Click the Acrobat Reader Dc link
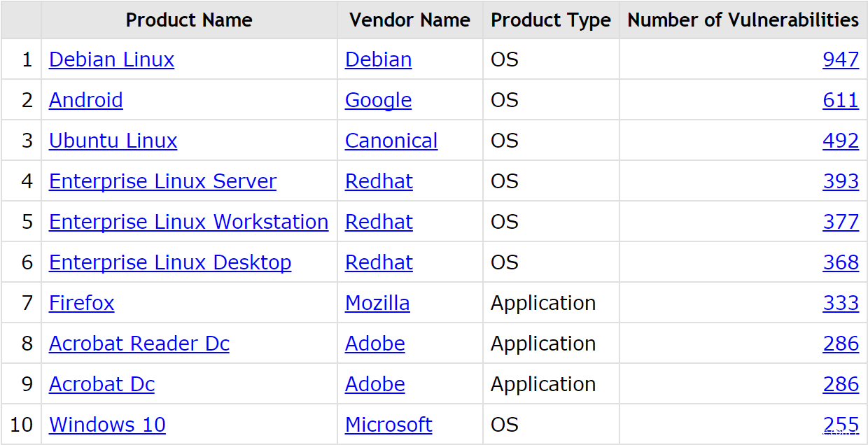Screen dimensions: 868x445 (139, 344)
